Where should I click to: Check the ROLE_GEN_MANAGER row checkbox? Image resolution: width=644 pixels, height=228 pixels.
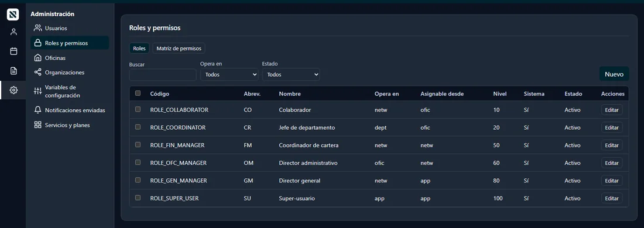(x=138, y=179)
